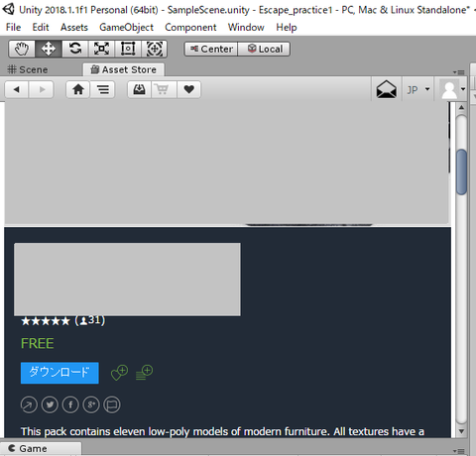Image resolution: width=476 pixels, height=456 pixels.
Task: Select the Hand tool
Action: click(x=22, y=49)
